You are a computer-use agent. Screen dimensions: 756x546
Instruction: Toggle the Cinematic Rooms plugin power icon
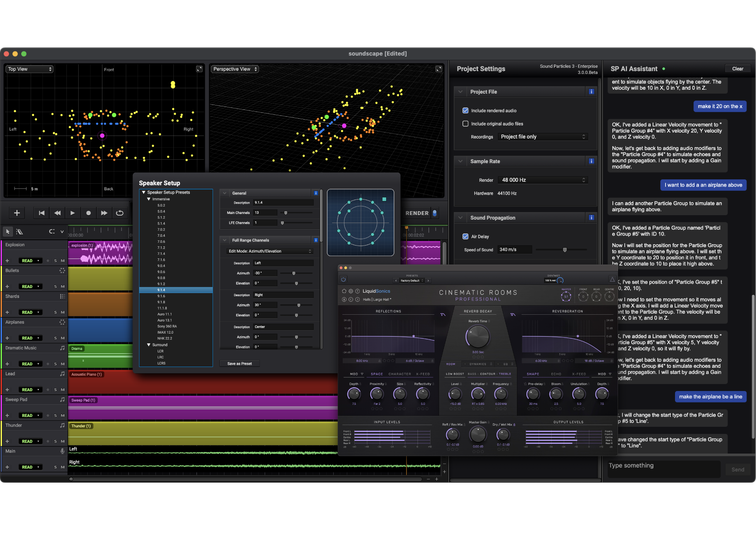343,280
